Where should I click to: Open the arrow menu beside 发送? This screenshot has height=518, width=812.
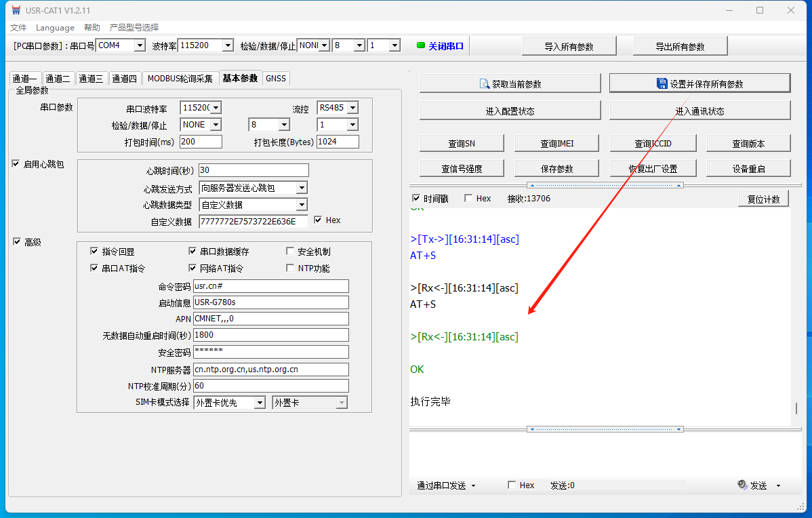tap(778, 485)
